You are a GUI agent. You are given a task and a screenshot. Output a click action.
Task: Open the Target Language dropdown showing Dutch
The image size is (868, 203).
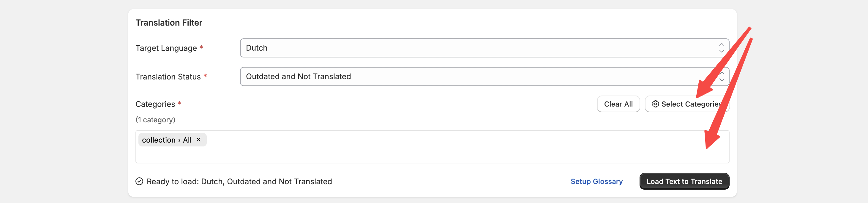(472, 48)
